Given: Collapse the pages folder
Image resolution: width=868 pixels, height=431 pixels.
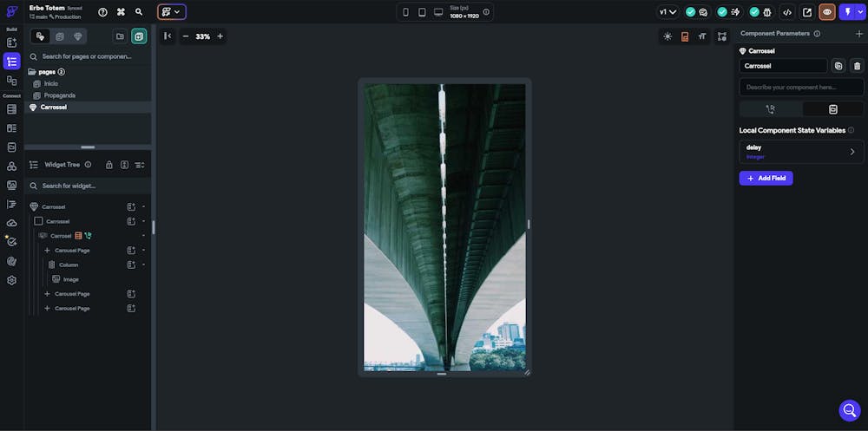Looking at the screenshot, I should [x=32, y=72].
